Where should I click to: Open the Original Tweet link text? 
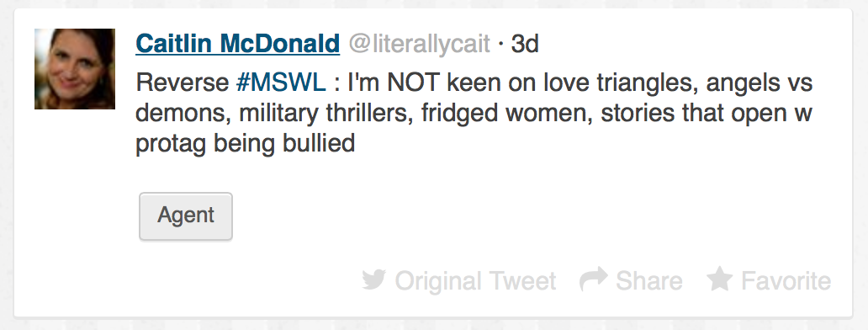(x=475, y=280)
